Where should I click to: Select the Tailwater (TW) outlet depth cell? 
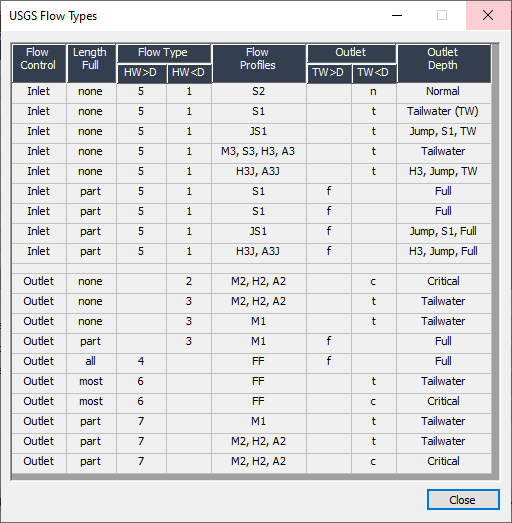pos(444,111)
